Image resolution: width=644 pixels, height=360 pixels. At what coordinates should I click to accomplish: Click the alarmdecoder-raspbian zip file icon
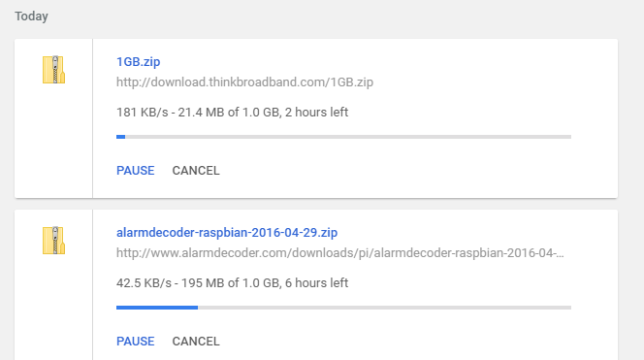pyautogui.click(x=53, y=241)
